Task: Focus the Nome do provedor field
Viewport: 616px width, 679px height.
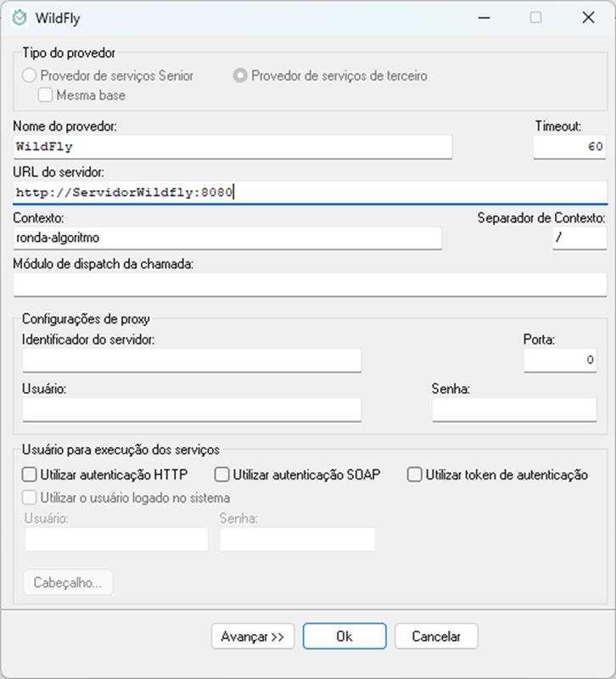Action: tap(232, 146)
